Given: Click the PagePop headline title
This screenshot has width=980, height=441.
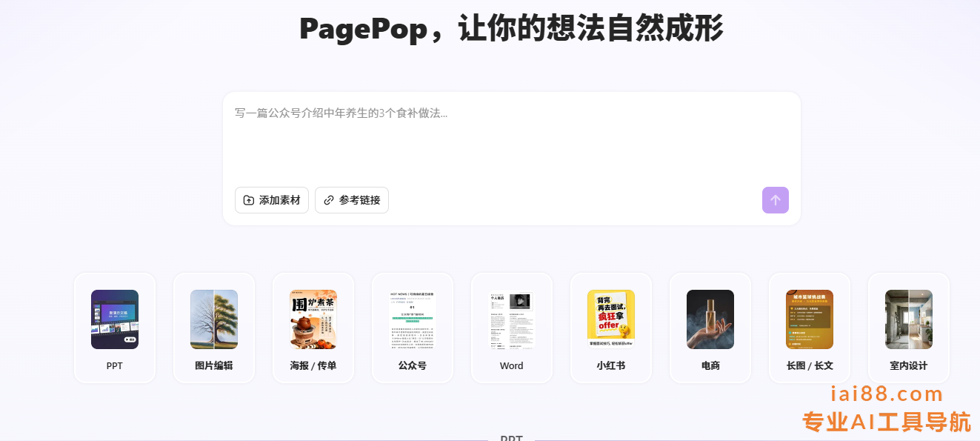Looking at the screenshot, I should pos(511,30).
